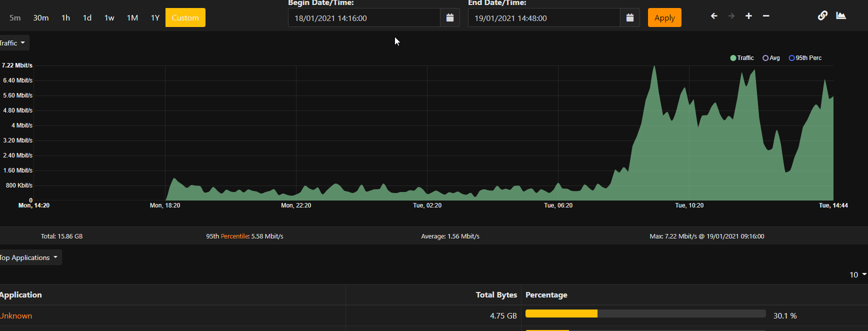Viewport: 868px width, 331px height.
Task: Select the 1Y time range
Action: click(155, 17)
